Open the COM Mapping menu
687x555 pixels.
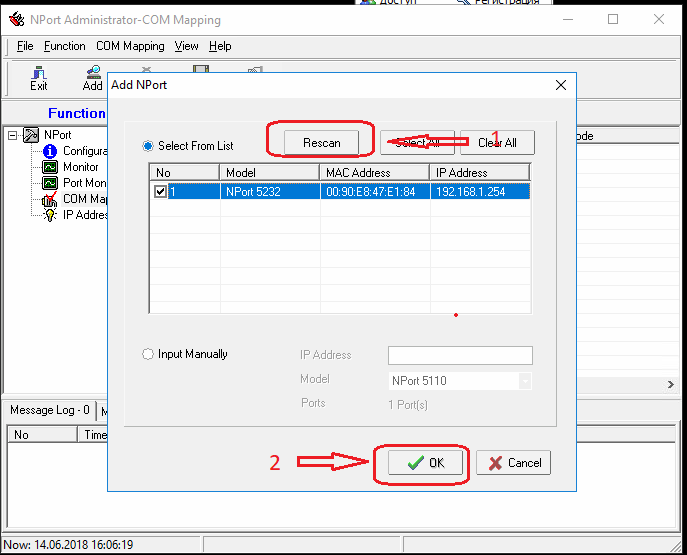(130, 46)
